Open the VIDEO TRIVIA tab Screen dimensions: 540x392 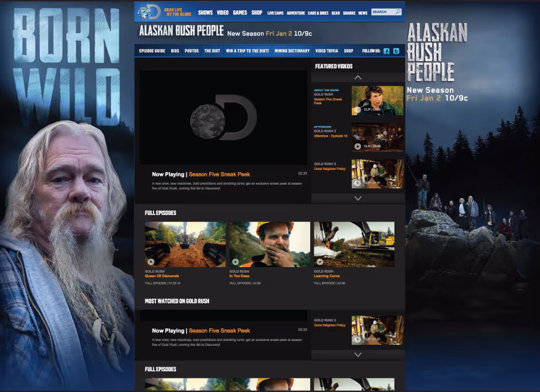click(x=326, y=51)
